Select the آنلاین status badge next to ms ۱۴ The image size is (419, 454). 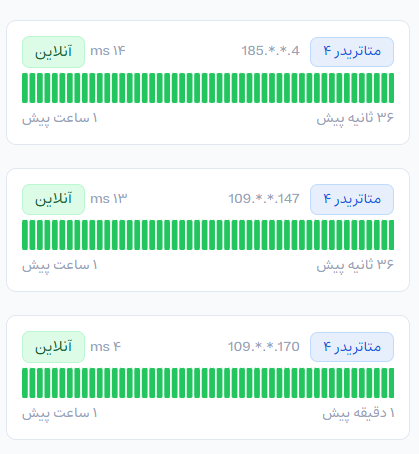pyautogui.click(x=53, y=52)
